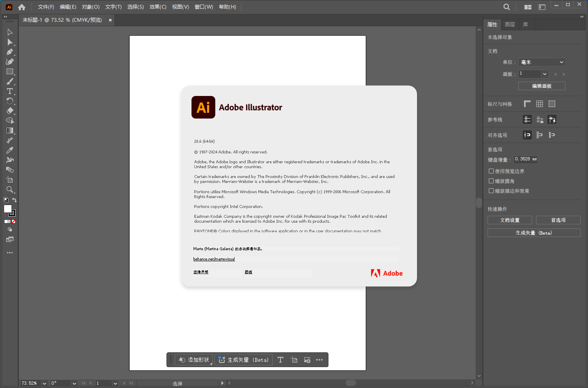Open the Arrange Documents icon
Screen dimensions: 588x388
[528, 7]
